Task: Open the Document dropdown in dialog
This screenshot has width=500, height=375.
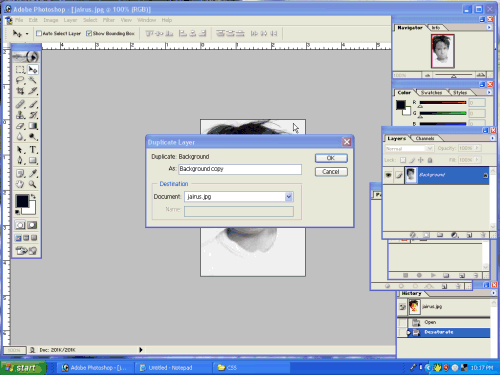Action: [289, 197]
